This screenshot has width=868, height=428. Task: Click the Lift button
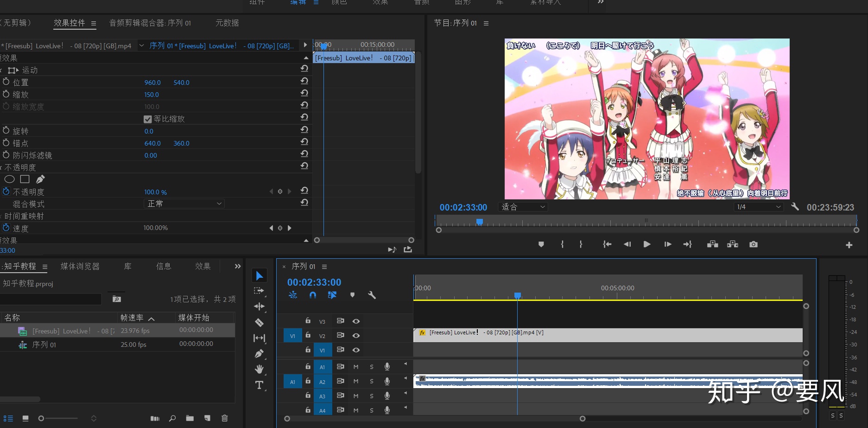pyautogui.click(x=712, y=244)
